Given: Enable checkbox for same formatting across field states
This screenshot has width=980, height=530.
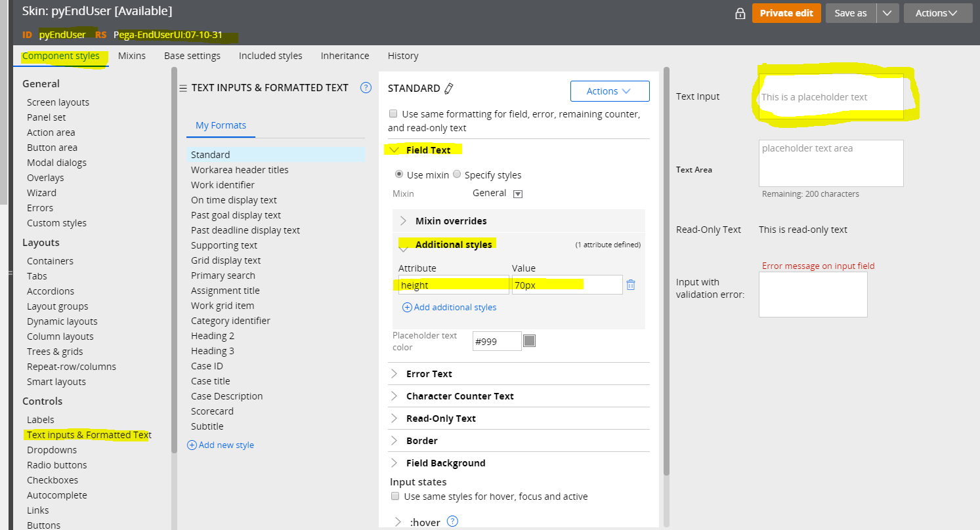Looking at the screenshot, I should pyautogui.click(x=393, y=113).
